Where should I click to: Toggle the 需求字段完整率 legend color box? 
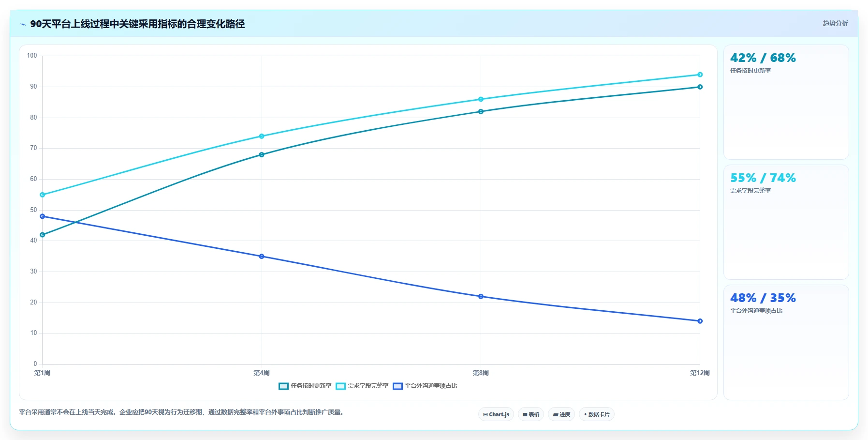click(340, 386)
